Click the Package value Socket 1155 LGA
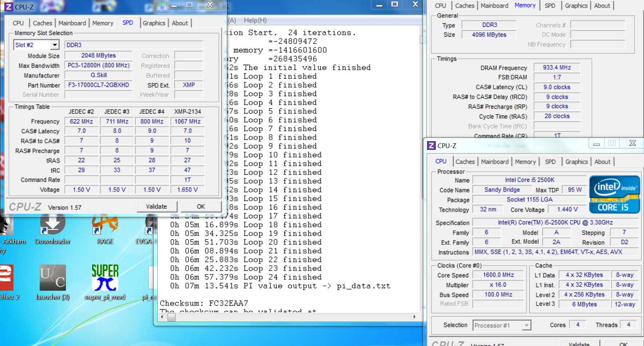 [530, 199]
